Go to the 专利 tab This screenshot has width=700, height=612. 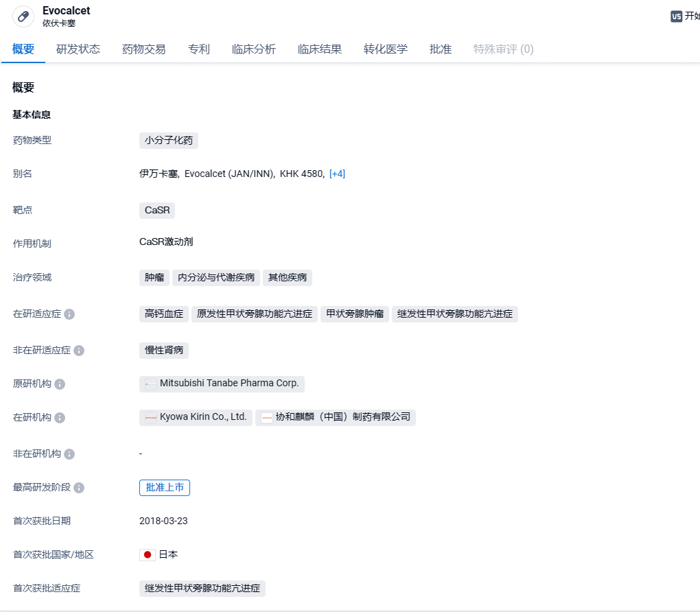[x=199, y=49]
